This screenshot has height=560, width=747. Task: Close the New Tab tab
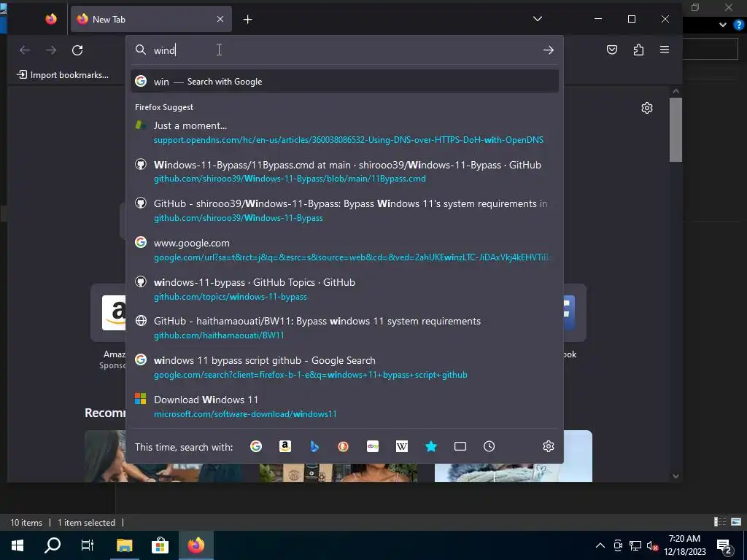[x=220, y=19]
